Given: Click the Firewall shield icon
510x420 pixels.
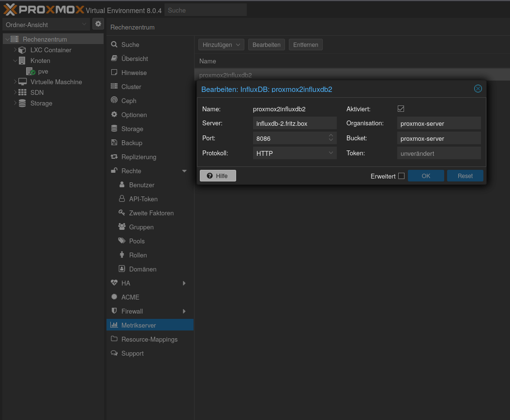Looking at the screenshot, I should 114,311.
